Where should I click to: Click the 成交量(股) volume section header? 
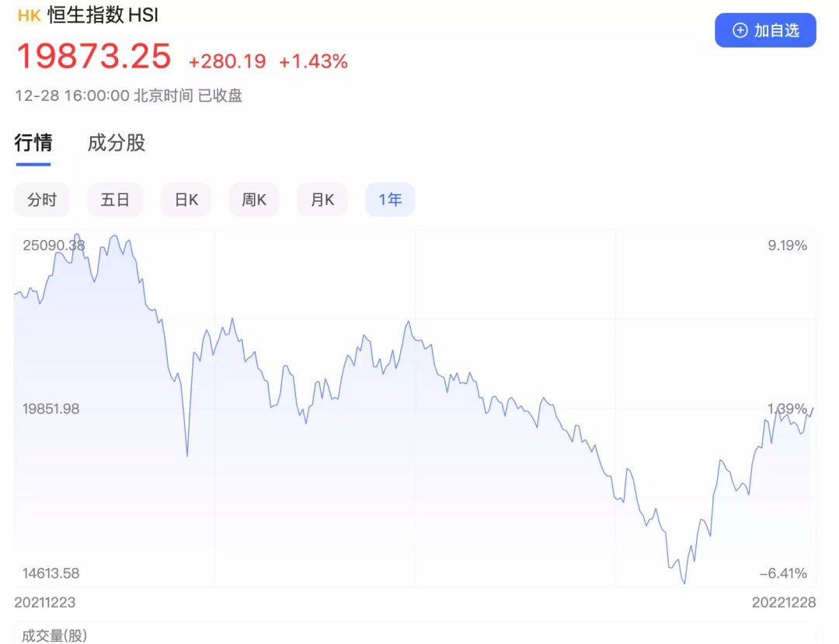[x=54, y=635]
